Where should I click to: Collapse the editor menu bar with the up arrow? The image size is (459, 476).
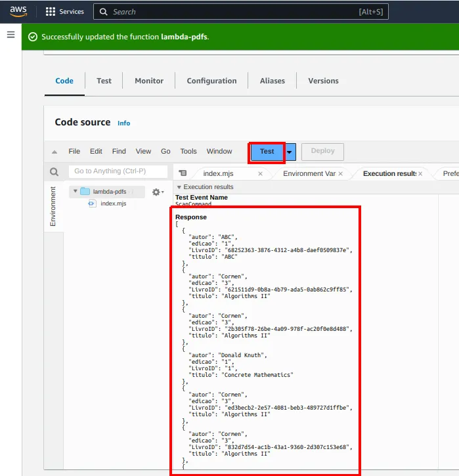pyautogui.click(x=55, y=152)
